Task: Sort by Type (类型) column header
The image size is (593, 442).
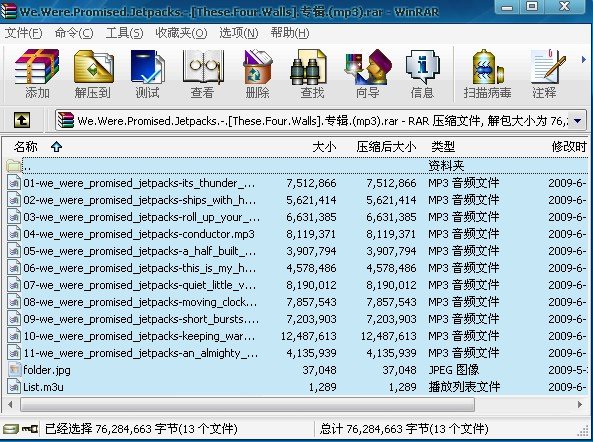Action: [x=443, y=146]
